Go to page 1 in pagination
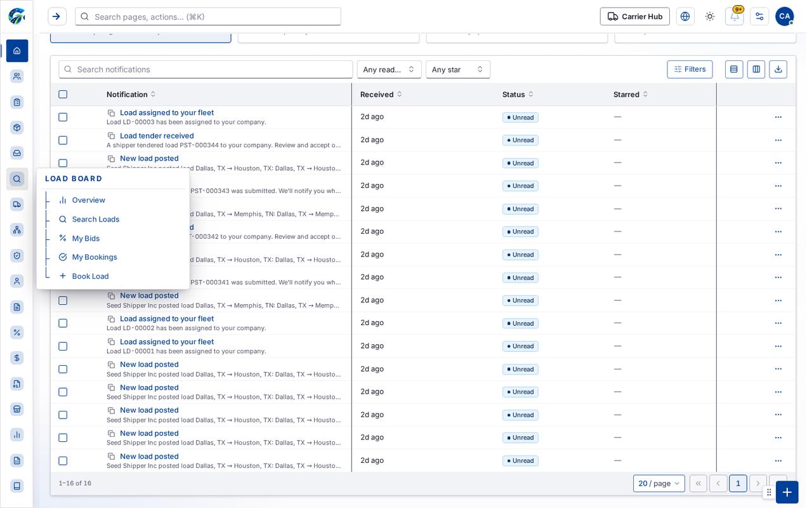Image resolution: width=812 pixels, height=508 pixels. (738, 483)
